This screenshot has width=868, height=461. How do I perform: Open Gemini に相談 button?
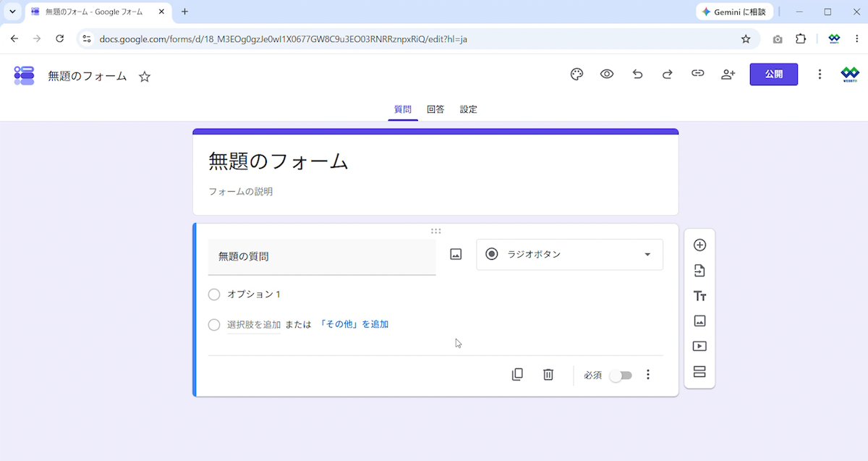[x=734, y=12]
